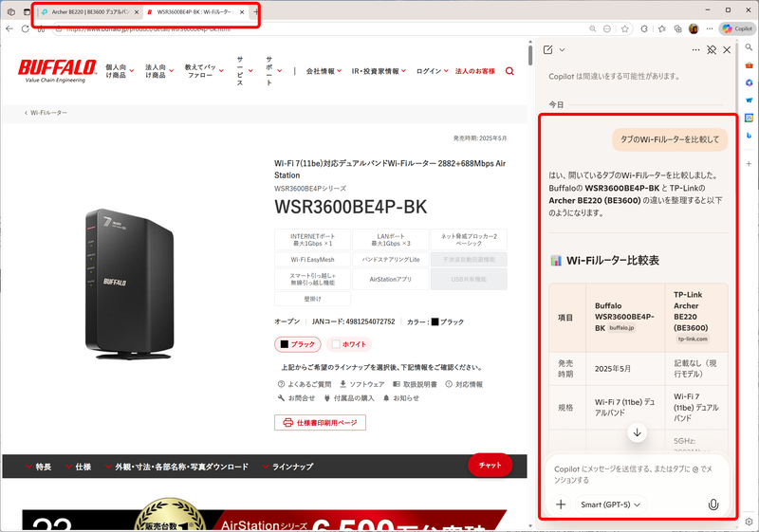
Task: Close the Archer BE220 tab
Action: click(136, 12)
